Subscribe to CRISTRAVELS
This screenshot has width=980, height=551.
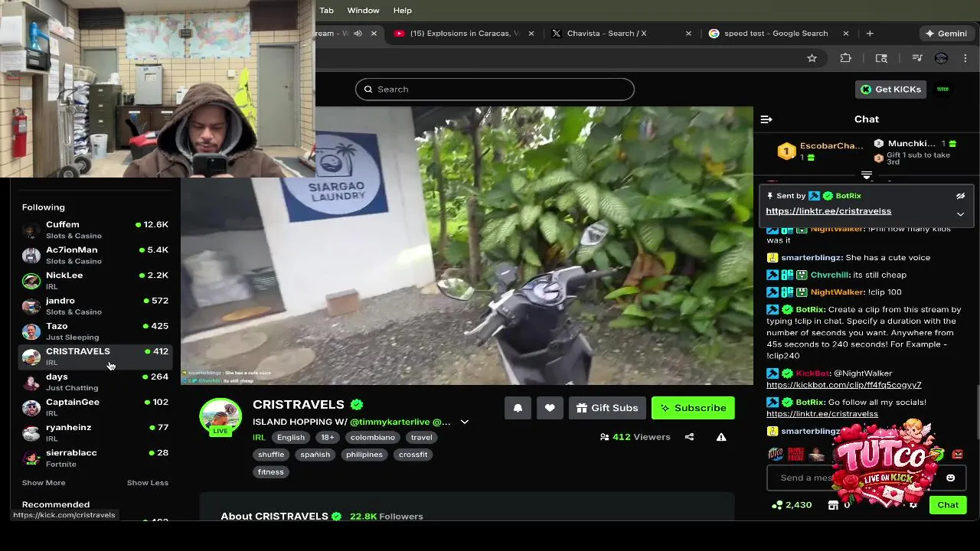[693, 408]
